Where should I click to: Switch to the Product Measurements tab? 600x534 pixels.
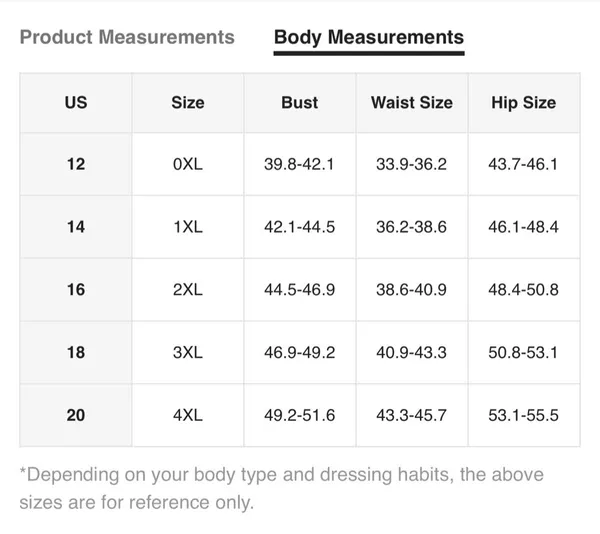coord(127,37)
